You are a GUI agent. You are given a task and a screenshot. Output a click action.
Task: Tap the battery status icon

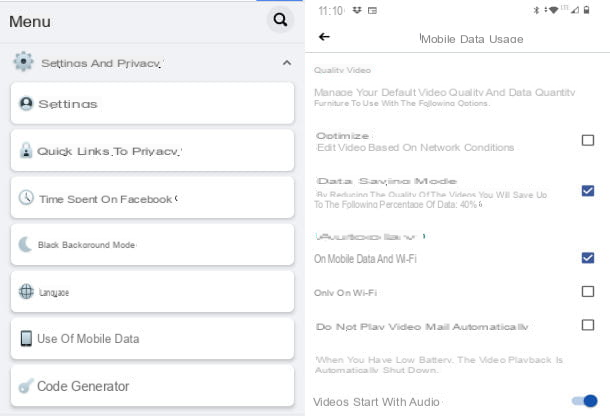click(x=587, y=10)
